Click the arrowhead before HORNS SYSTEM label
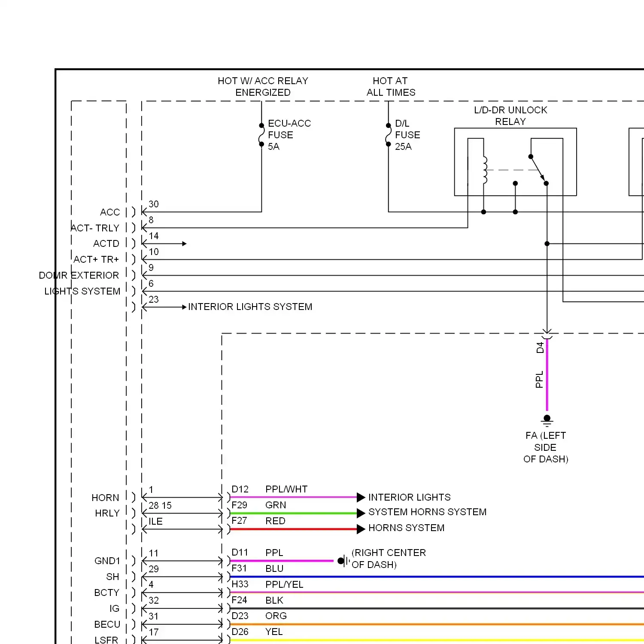The height and width of the screenshot is (644, 644). [361, 529]
